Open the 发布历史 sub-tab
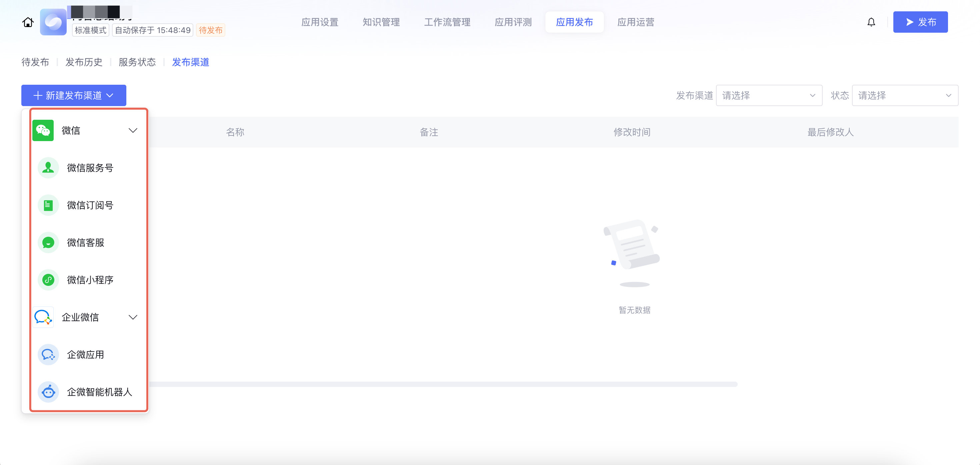Viewport: 980px width, 465px height. [x=84, y=62]
